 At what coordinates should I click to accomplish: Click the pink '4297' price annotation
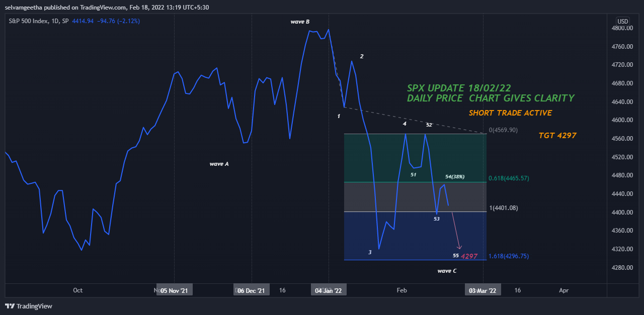pos(469,256)
